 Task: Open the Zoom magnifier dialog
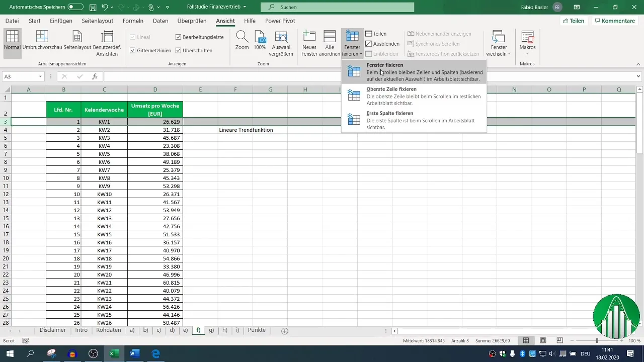click(242, 40)
